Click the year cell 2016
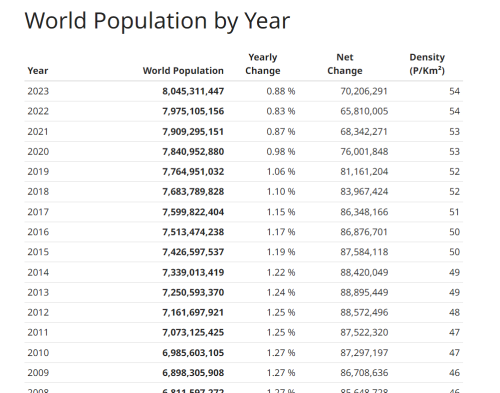This screenshot has height=393, width=500. pyautogui.click(x=38, y=232)
